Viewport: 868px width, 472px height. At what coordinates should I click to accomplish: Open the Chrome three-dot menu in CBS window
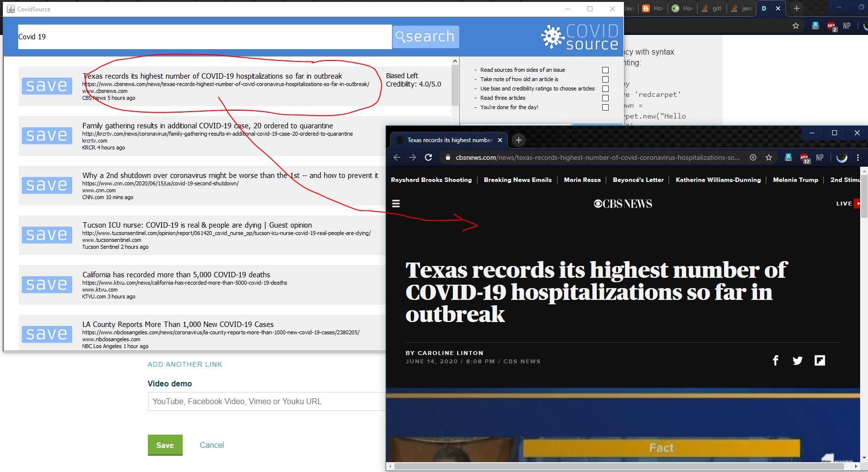point(858,157)
